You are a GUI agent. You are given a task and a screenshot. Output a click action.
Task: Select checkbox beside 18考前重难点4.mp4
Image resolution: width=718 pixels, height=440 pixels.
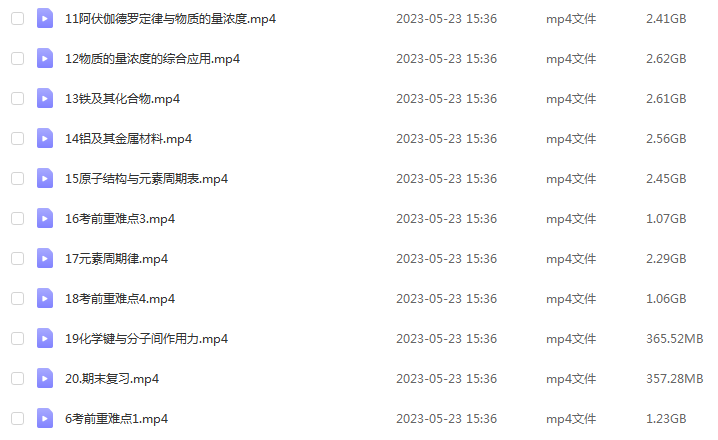(17, 299)
